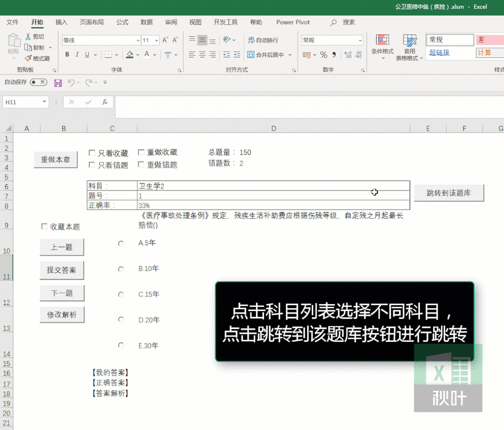504x430 pixels.
Task: Switch to the 公式 tab
Action: pyautogui.click(x=122, y=22)
